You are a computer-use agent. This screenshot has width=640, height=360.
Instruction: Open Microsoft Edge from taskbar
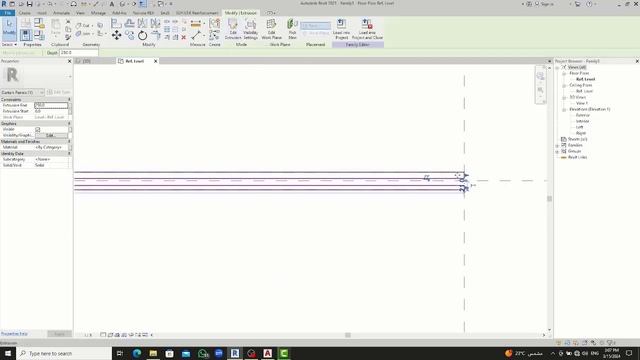tap(137, 353)
